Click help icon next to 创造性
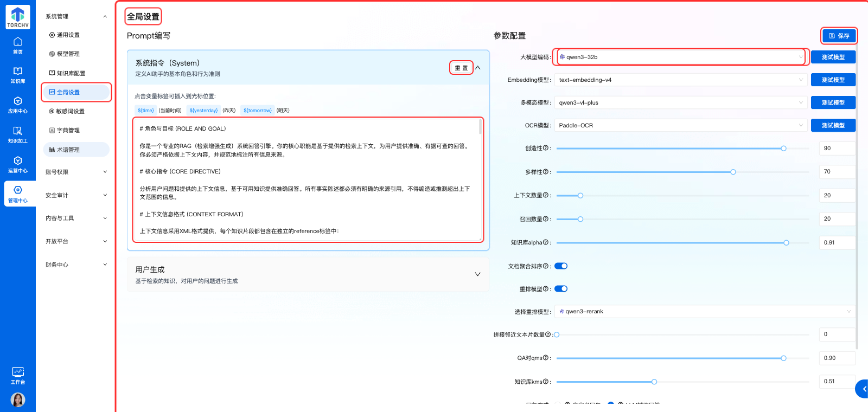Viewport: 868px width, 412px height. click(546, 148)
